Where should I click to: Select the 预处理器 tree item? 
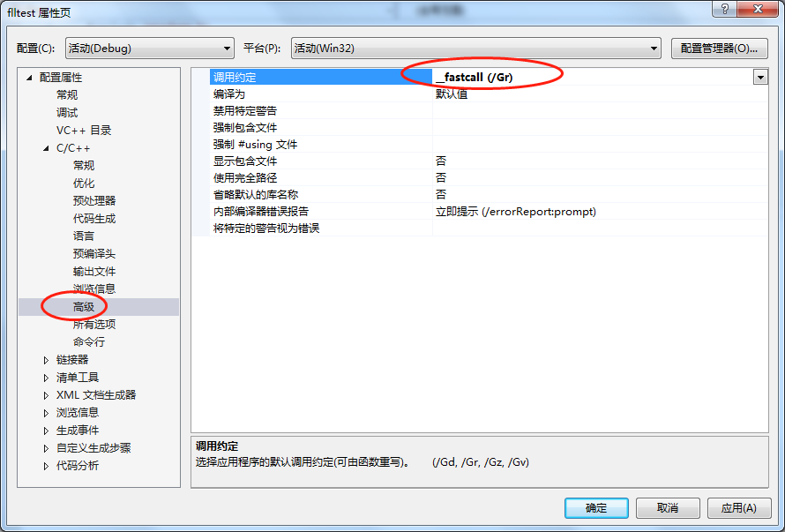94,201
